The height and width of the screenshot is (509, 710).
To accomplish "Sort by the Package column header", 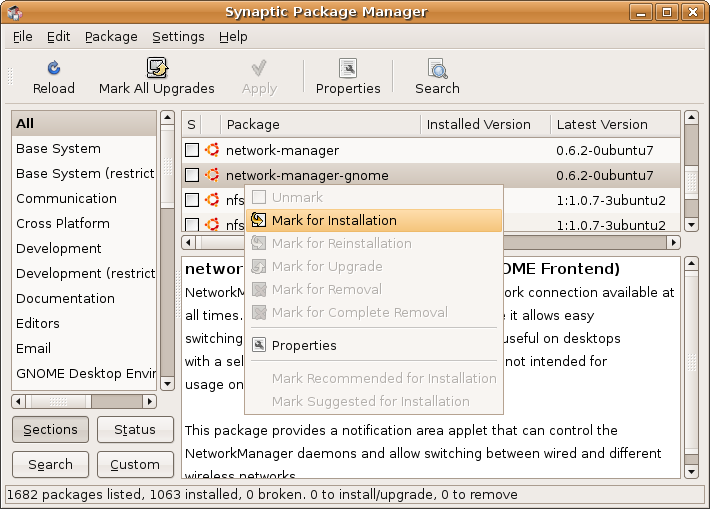I will (x=321, y=125).
